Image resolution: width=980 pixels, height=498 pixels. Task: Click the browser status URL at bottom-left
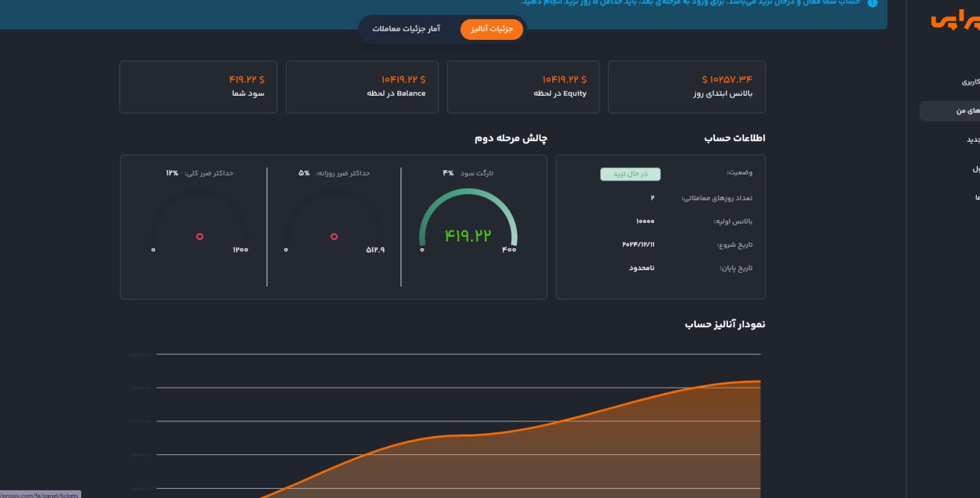[x=40, y=494]
